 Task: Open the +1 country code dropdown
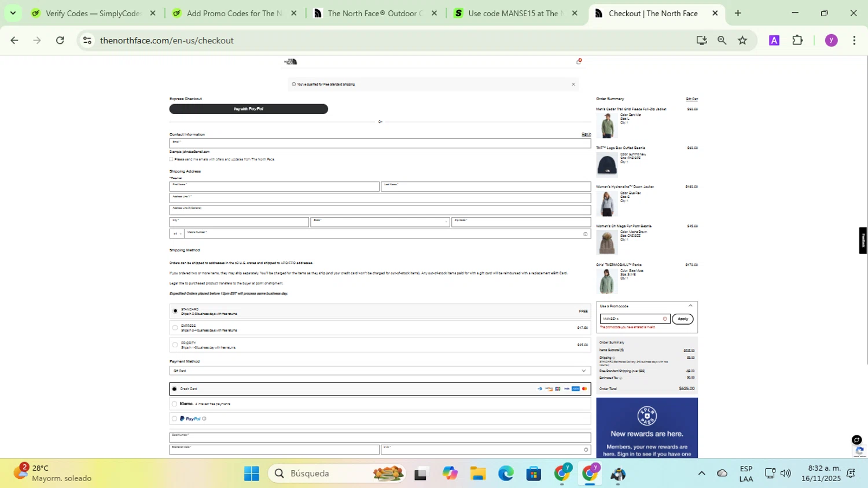click(177, 234)
